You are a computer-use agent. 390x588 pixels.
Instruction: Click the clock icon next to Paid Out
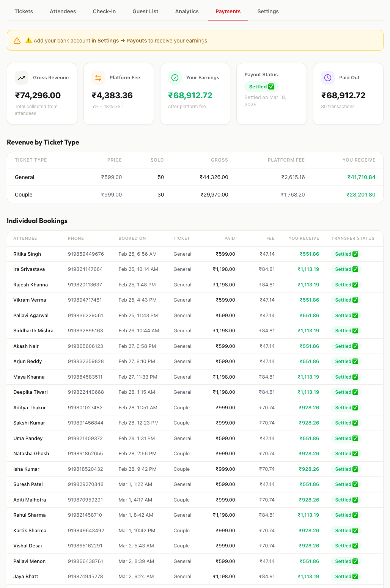tap(327, 77)
